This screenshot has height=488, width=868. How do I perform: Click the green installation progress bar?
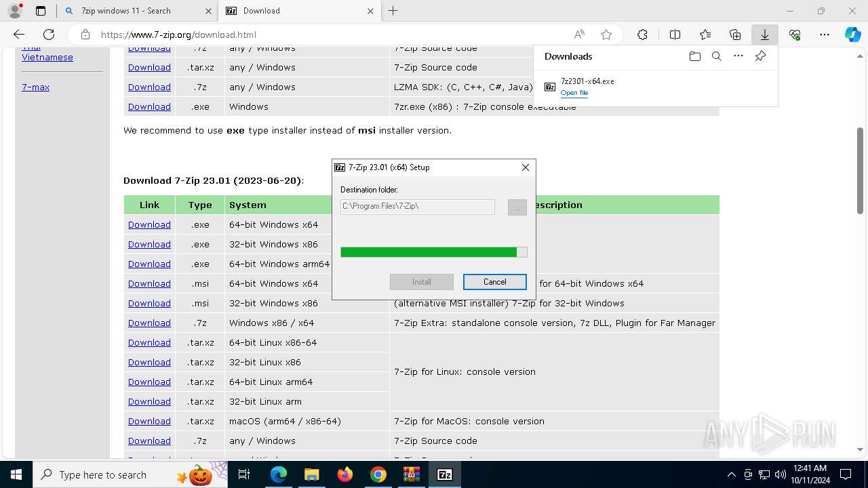point(433,252)
